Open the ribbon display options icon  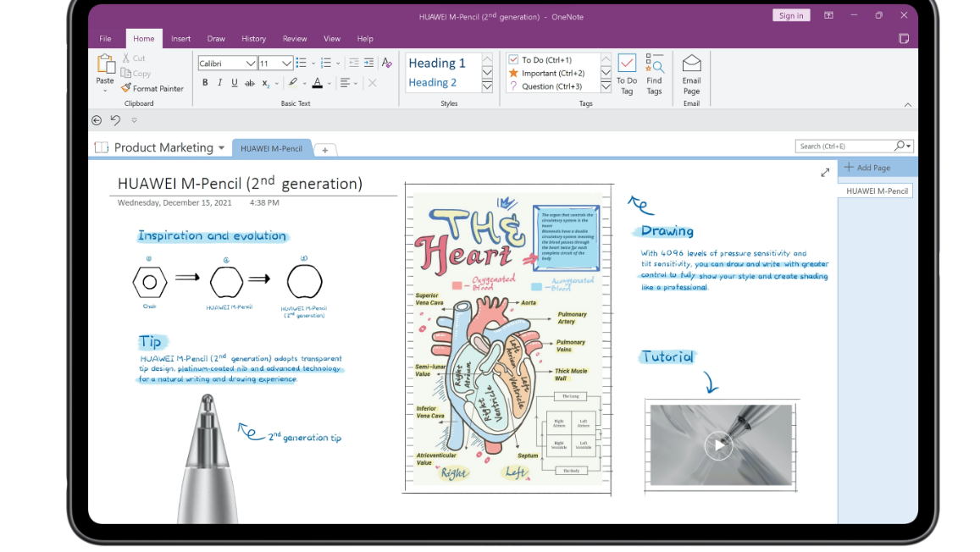(828, 15)
